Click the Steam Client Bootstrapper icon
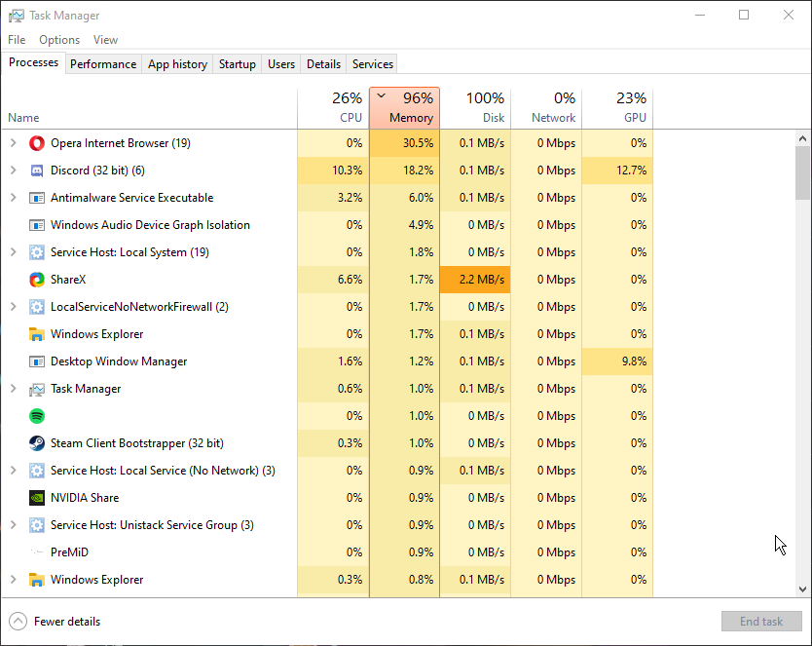The width and height of the screenshot is (812, 646). pyautogui.click(x=37, y=443)
